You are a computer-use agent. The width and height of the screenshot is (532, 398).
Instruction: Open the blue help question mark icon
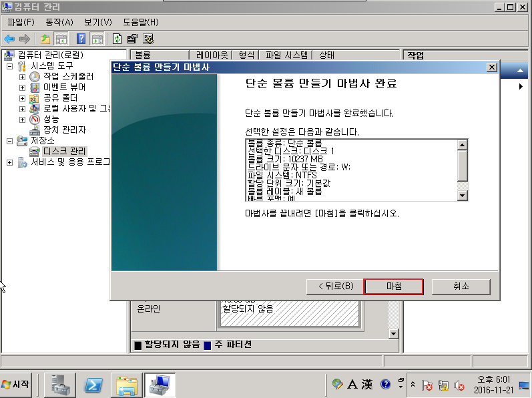[x=81, y=39]
